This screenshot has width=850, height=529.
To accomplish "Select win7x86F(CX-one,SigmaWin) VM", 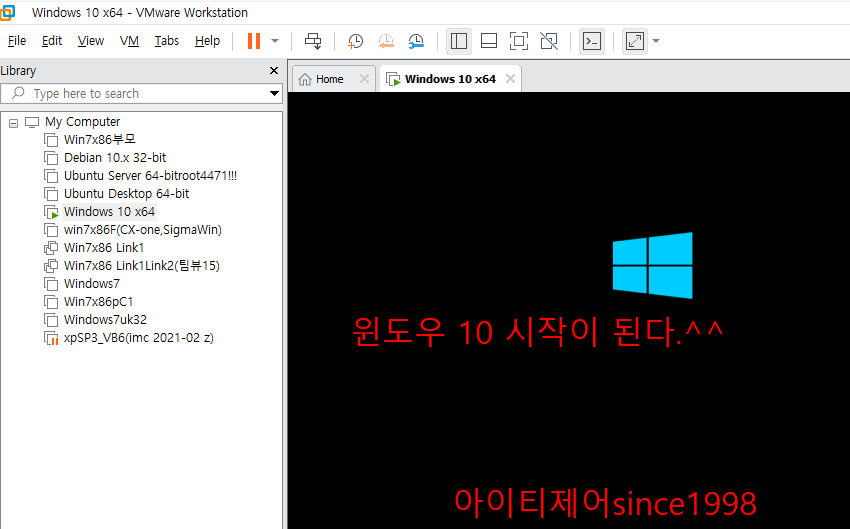I will [143, 230].
